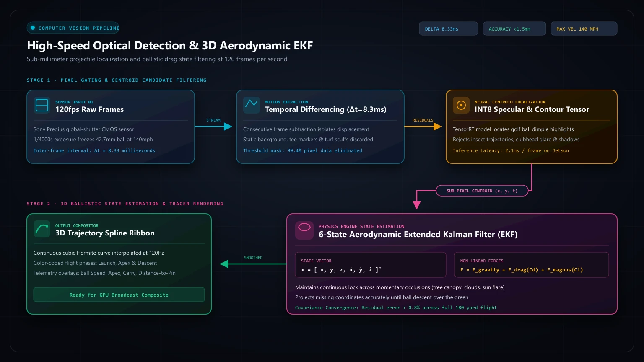The image size is (644, 362).
Task: Select the MAX VEL 140 MPH chip
Action: [x=584, y=29]
